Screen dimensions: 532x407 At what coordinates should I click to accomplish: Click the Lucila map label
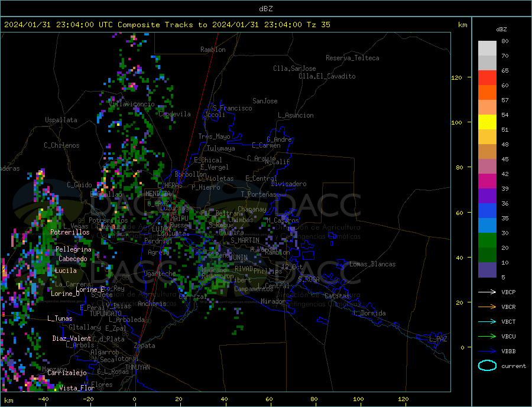tap(66, 271)
